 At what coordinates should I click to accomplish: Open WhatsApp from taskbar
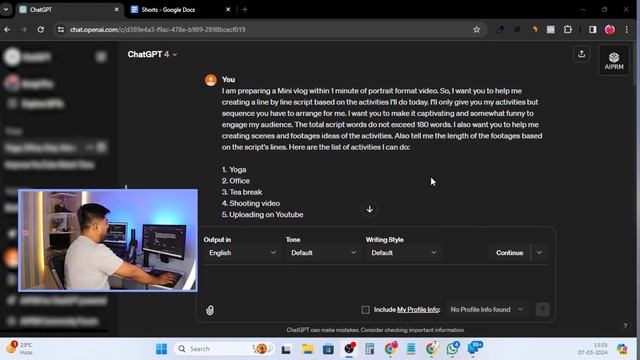click(452, 349)
